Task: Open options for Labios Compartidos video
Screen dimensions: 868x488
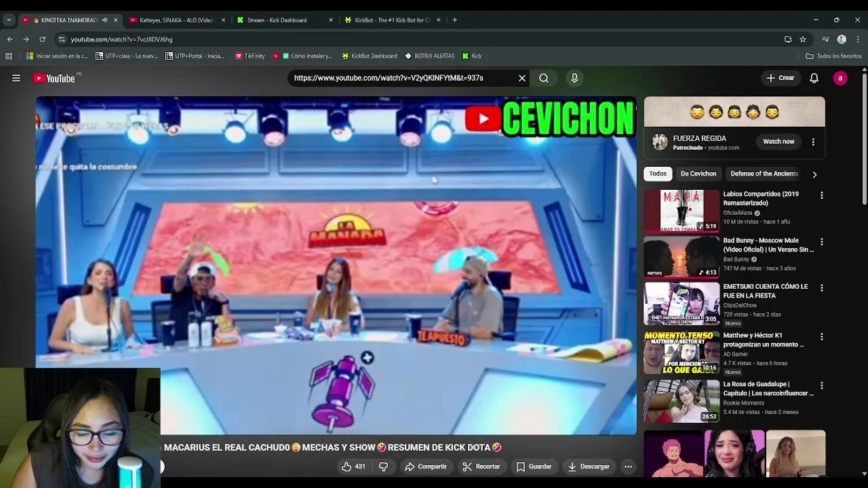Action: [x=821, y=196]
